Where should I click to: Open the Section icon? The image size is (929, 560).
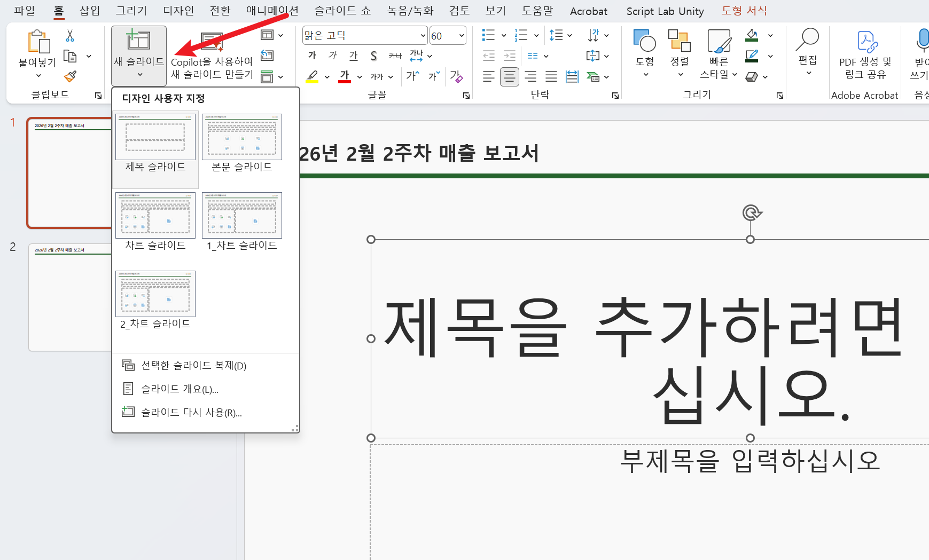[267, 76]
